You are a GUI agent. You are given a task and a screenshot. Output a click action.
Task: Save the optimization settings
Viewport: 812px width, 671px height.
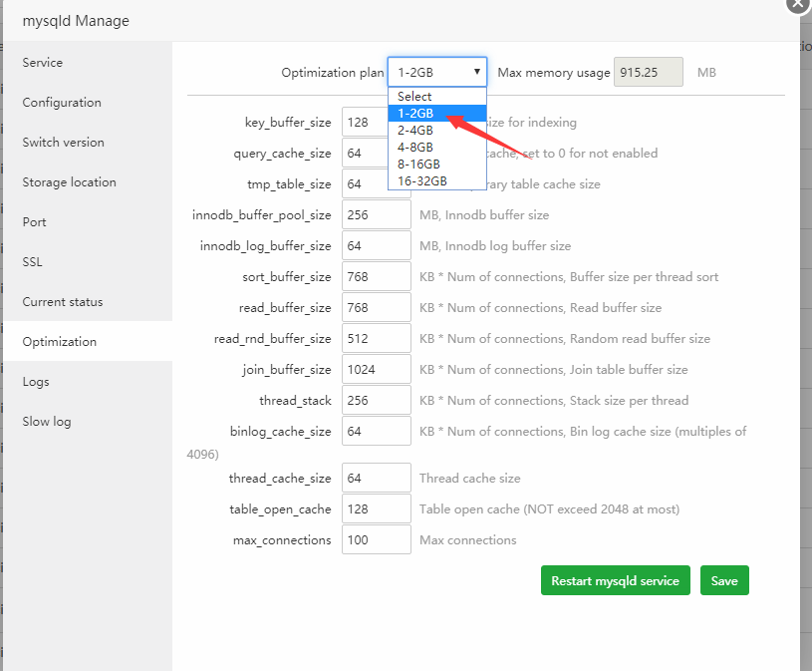coord(724,580)
